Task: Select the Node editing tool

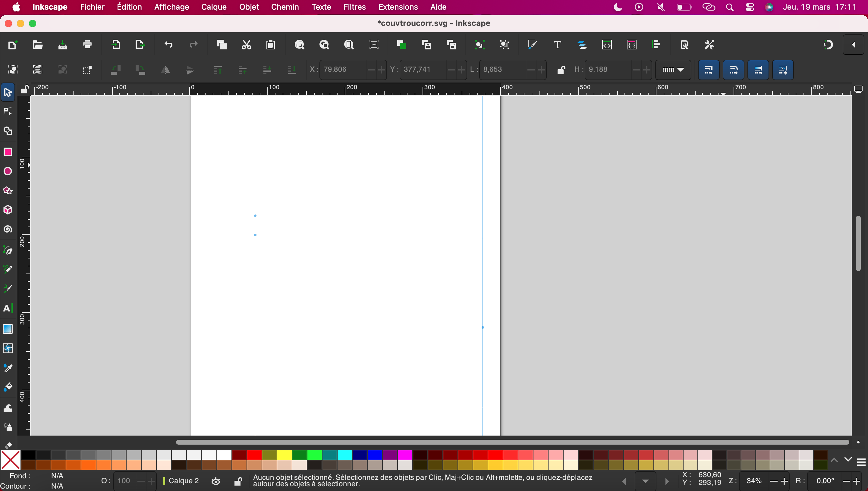Action: coord(8,112)
